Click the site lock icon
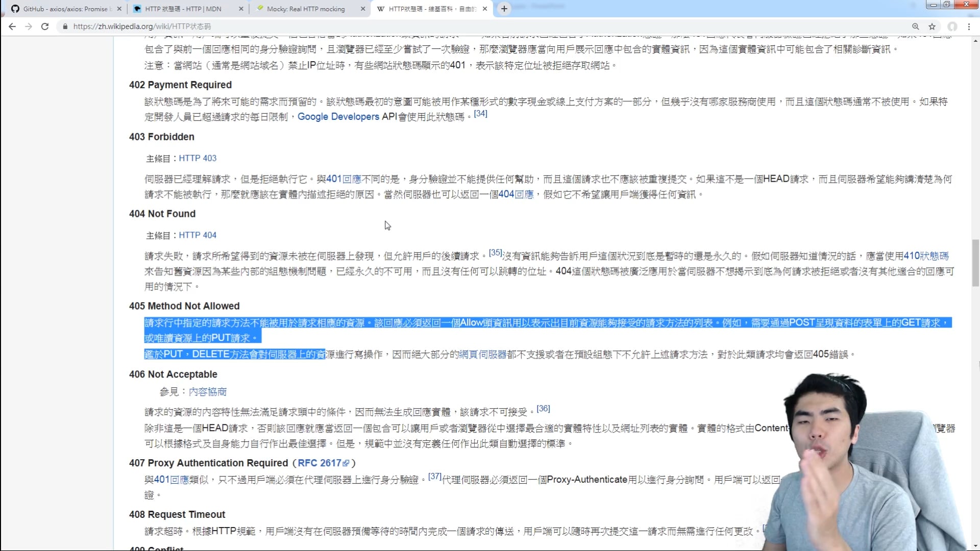This screenshot has width=980, height=551. (65, 27)
